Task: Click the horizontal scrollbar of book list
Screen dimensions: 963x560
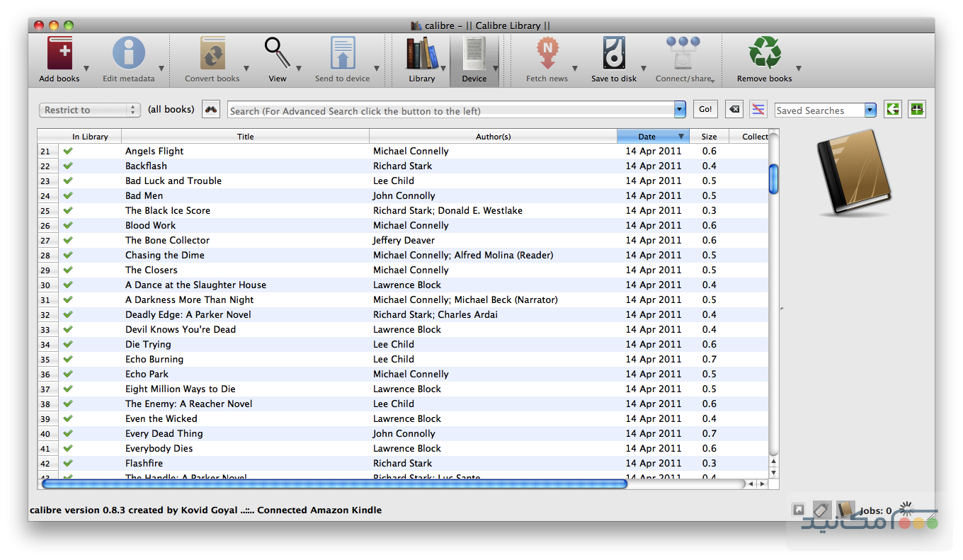Action: [334, 484]
